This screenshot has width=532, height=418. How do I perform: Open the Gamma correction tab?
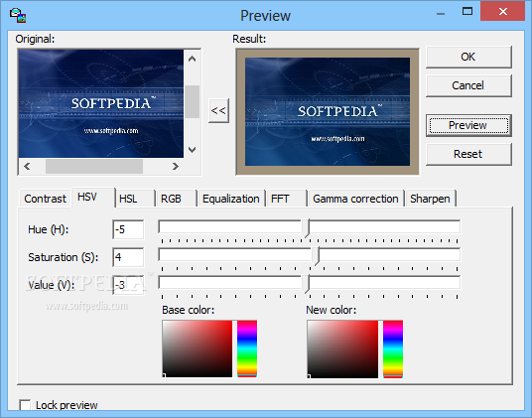point(355,199)
